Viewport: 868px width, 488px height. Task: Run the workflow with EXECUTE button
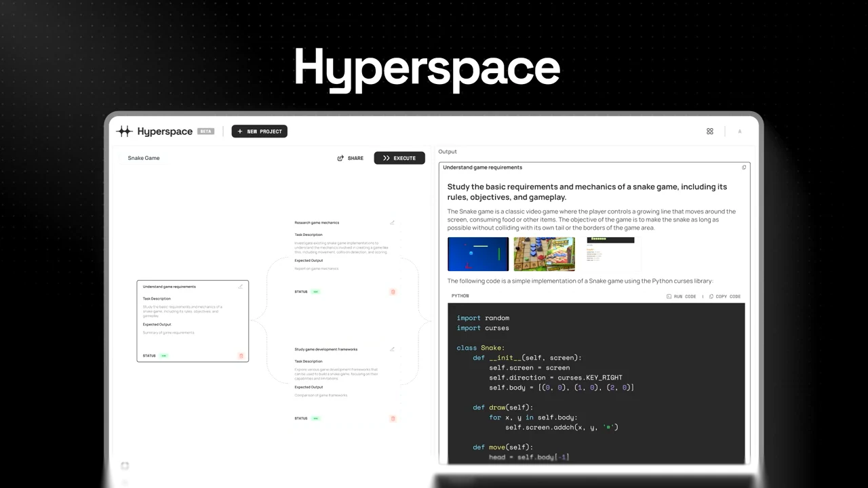(x=399, y=158)
